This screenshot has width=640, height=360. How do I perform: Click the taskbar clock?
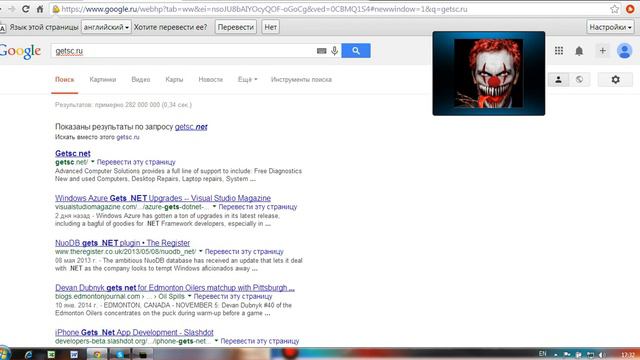(628, 355)
